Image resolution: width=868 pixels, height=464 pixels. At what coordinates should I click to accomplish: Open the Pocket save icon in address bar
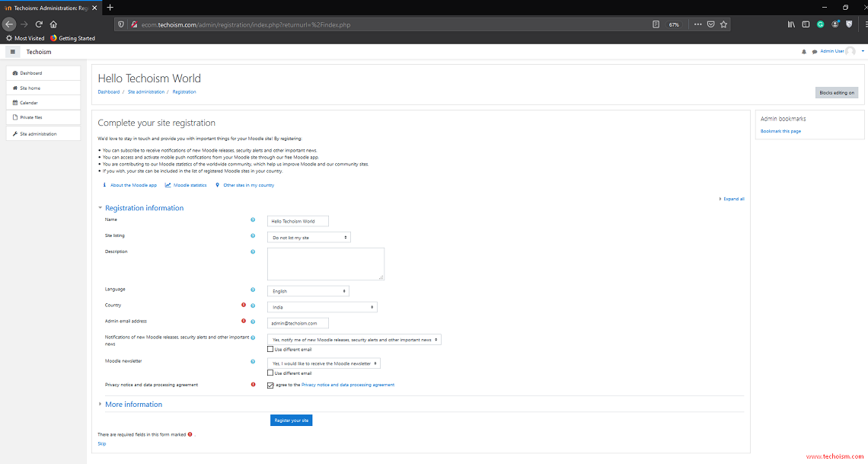[x=711, y=24]
